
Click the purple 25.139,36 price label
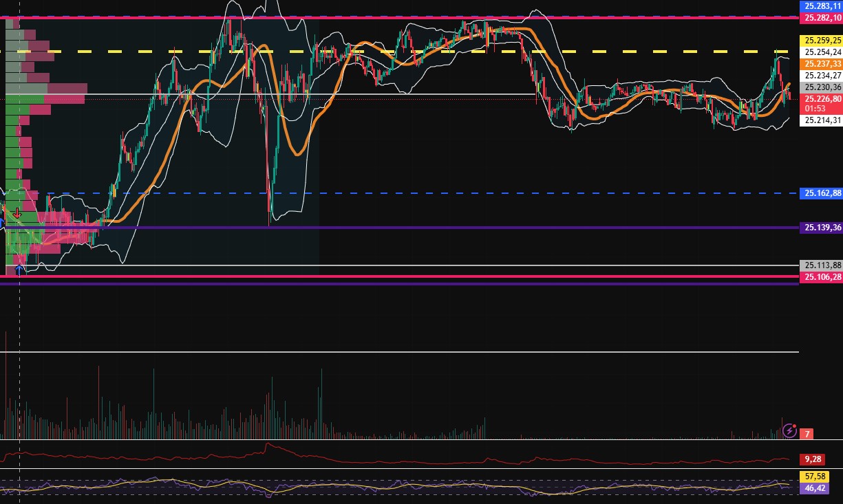[822, 228]
